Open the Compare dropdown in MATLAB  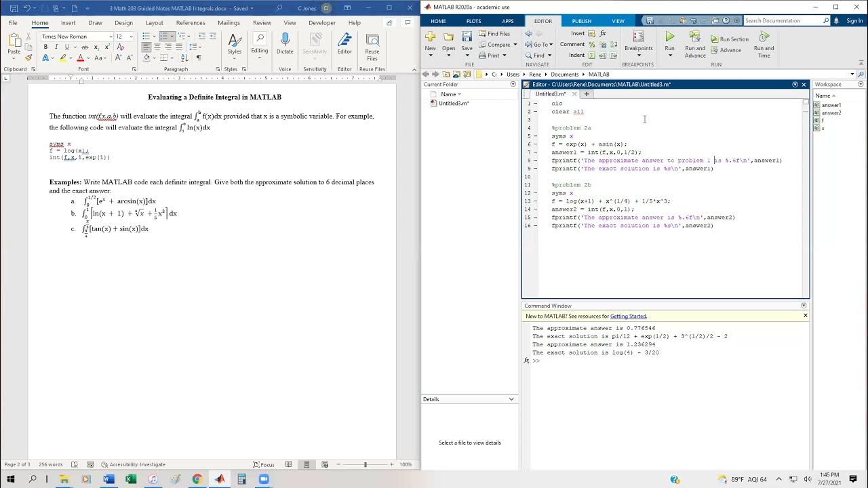498,45
